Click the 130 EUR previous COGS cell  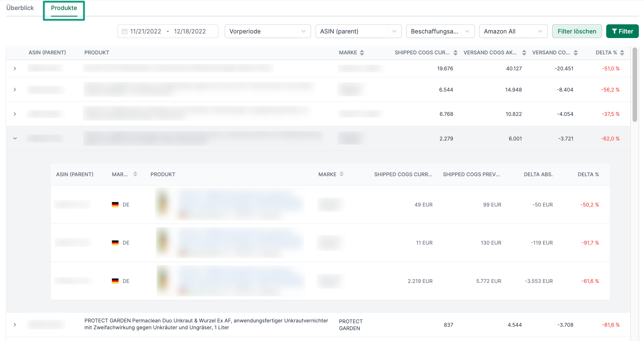[x=491, y=243]
